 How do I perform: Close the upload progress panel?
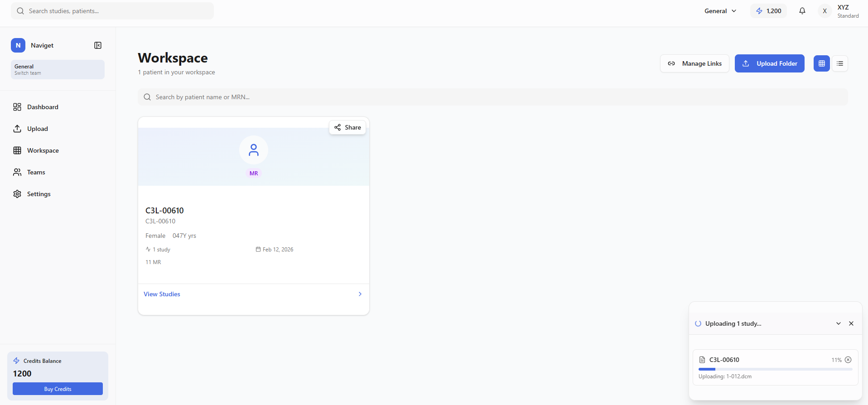tap(851, 323)
